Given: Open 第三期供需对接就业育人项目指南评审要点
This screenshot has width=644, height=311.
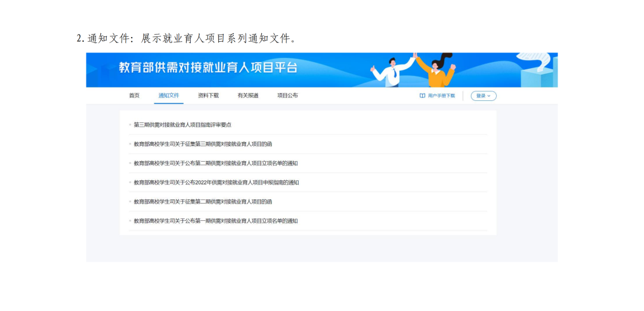Looking at the screenshot, I should (182, 125).
